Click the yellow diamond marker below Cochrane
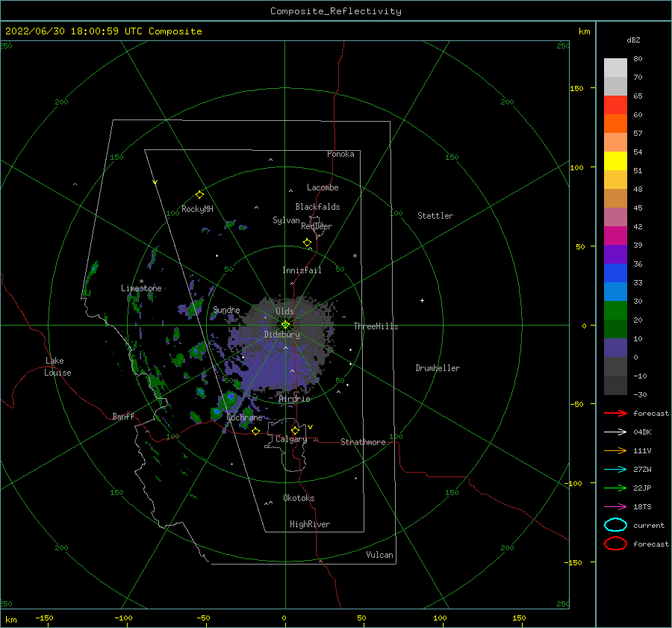Screen dimensions: 672x628 [256, 432]
